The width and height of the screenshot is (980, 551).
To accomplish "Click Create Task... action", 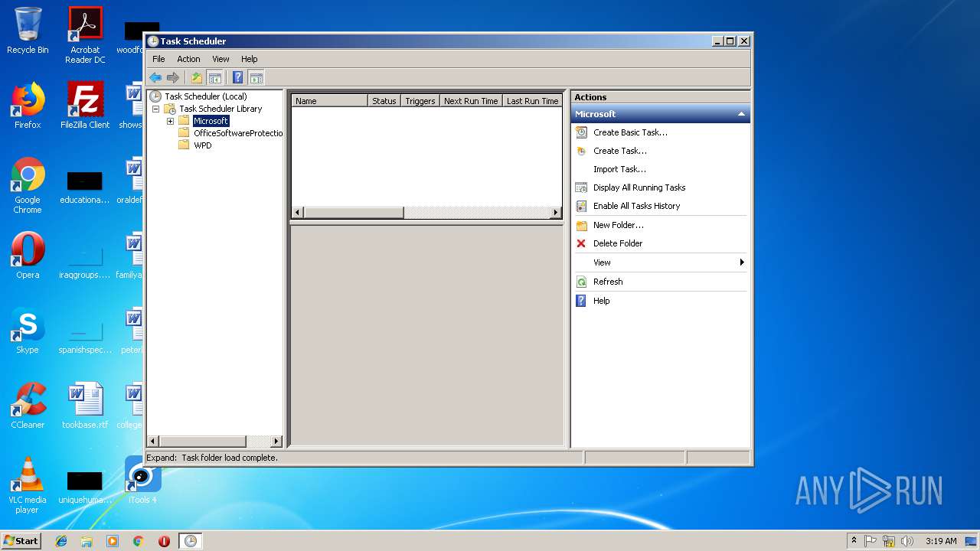I will tap(620, 151).
